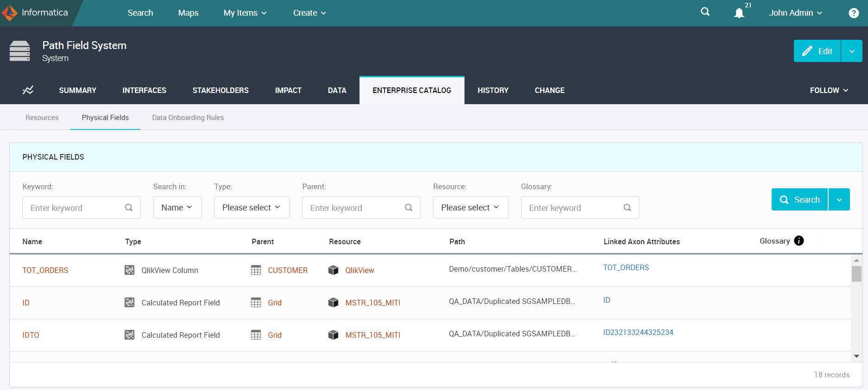868x390 pixels.
Task: Open the TOT_ORDERS field name link
Action: 45,270
